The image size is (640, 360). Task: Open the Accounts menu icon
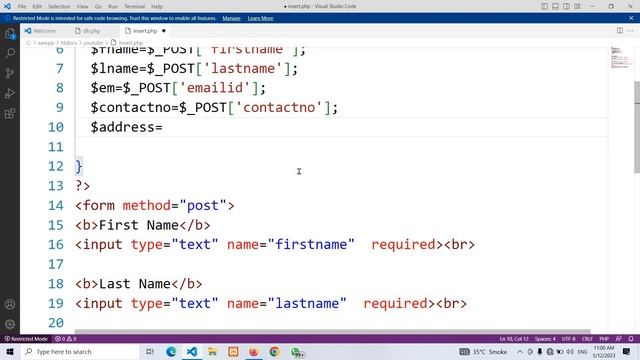point(10,304)
